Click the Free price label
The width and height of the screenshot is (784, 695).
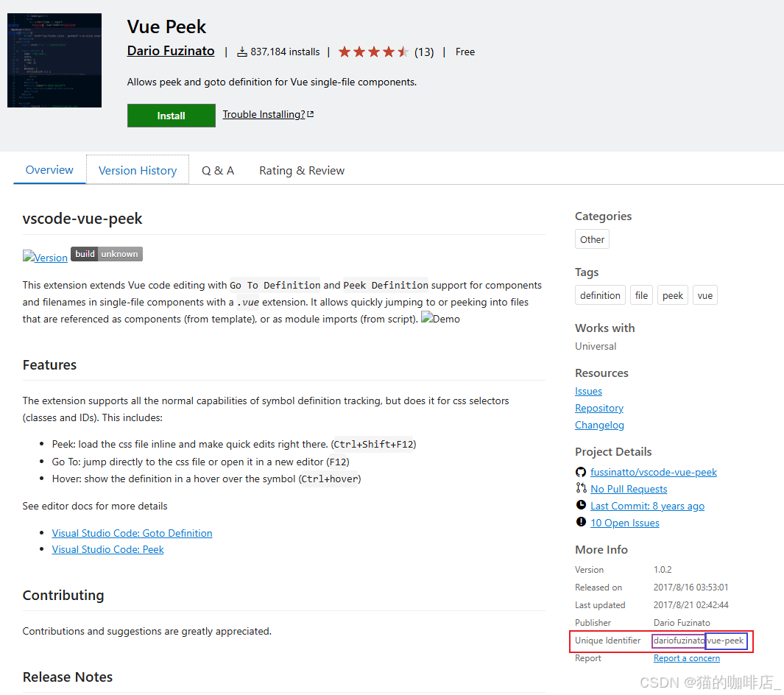tap(465, 52)
